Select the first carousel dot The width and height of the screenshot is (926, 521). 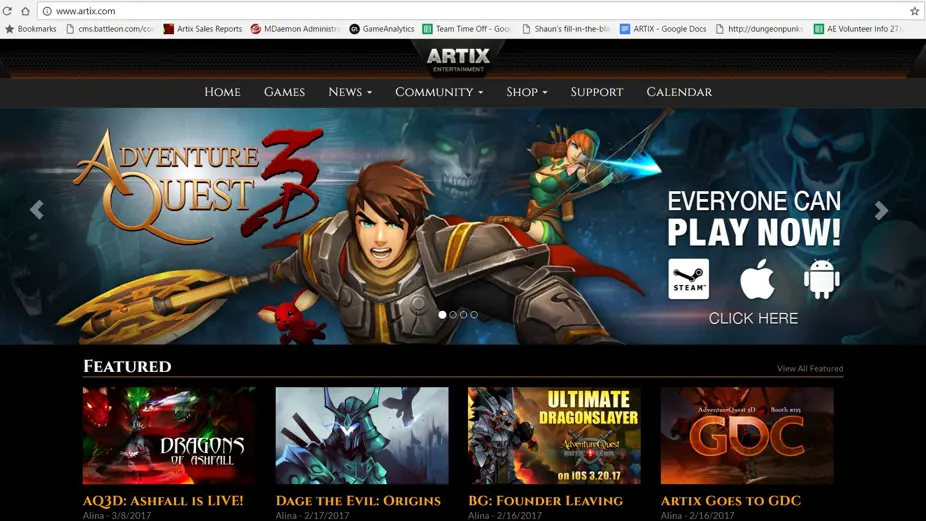tap(442, 315)
